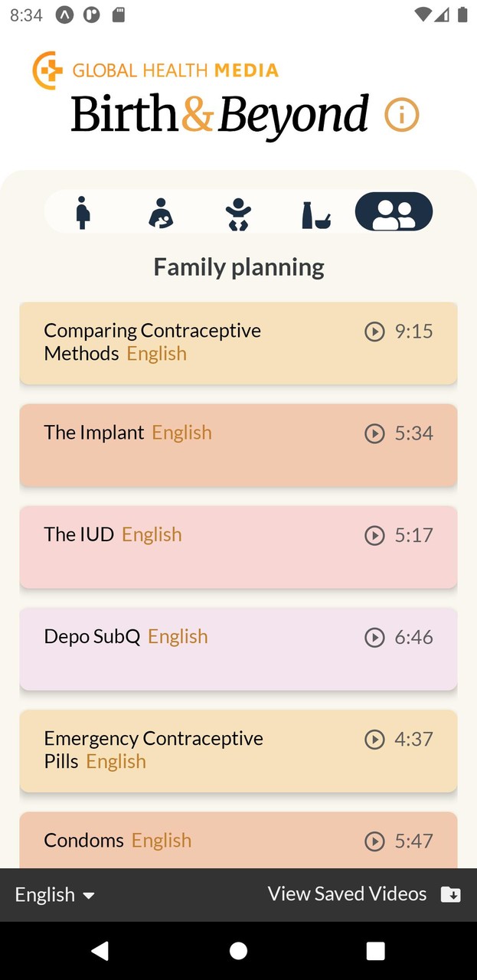Select the bottle and mortar nutrition icon
Image resolution: width=477 pixels, height=980 pixels.
point(315,214)
